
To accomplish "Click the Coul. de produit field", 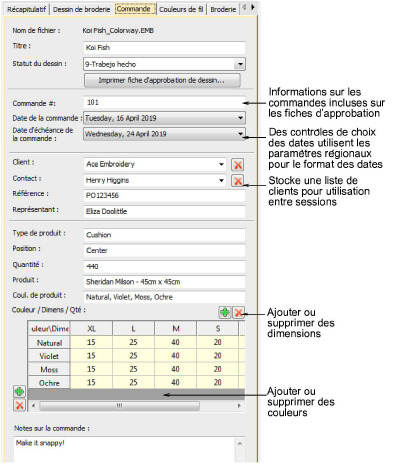I will pyautogui.click(x=164, y=297).
